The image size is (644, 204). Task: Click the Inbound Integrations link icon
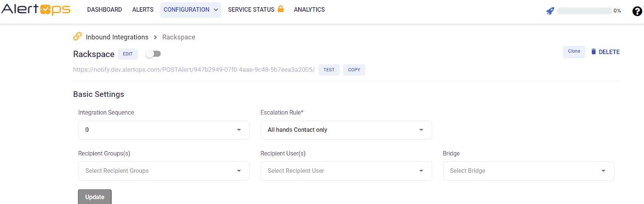click(77, 37)
